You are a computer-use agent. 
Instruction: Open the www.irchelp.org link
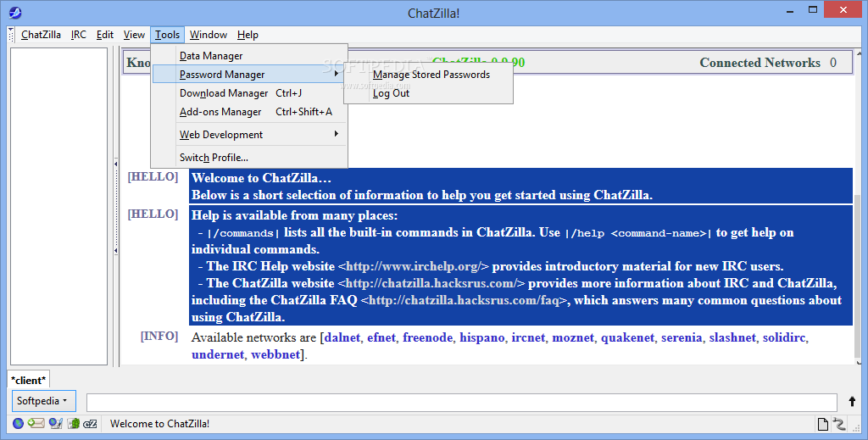[414, 266]
